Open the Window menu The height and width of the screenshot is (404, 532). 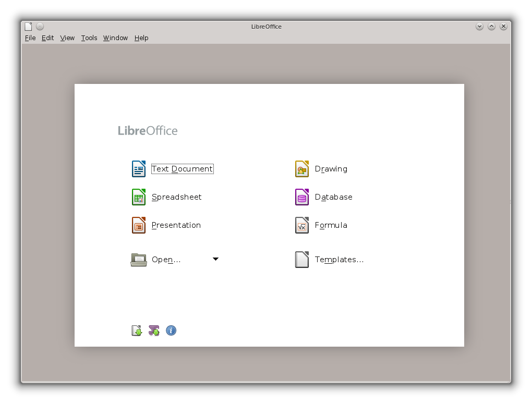click(x=115, y=38)
